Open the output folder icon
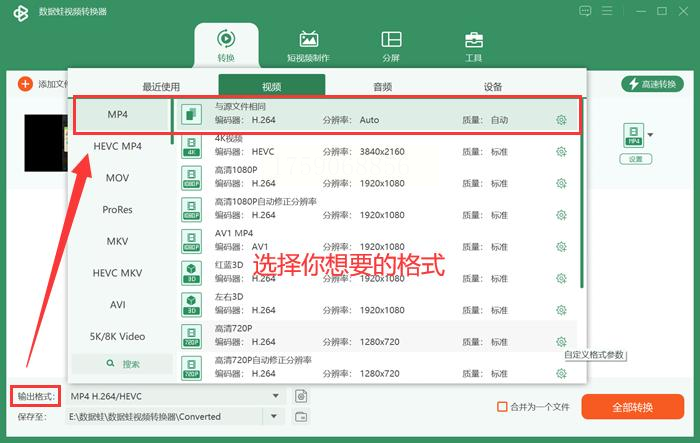The height and width of the screenshot is (443, 700). tap(301, 417)
